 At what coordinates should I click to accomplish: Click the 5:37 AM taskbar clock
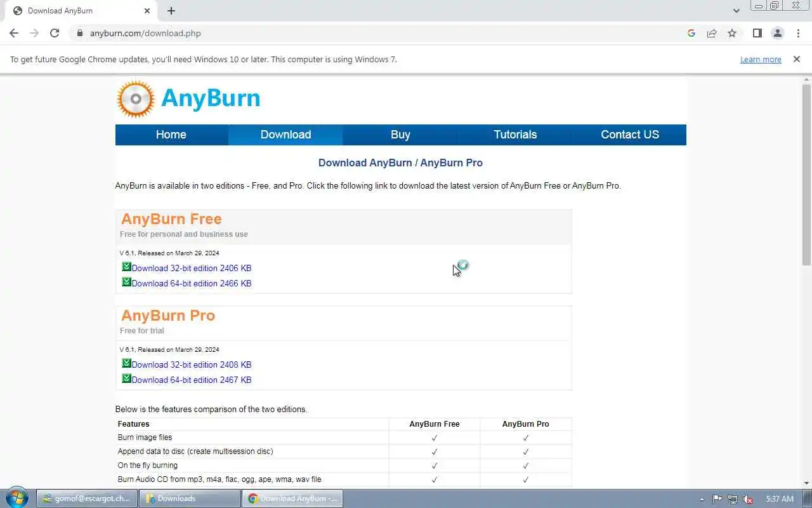tap(780, 499)
